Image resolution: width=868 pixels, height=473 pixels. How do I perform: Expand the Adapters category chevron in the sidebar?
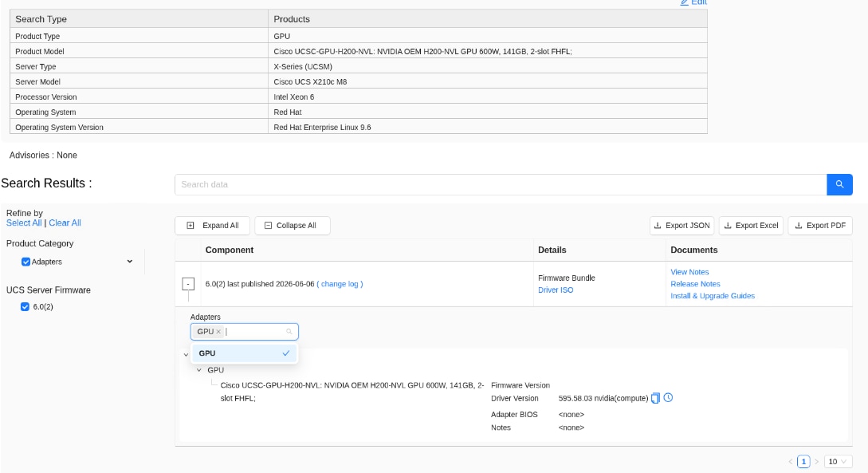(x=130, y=262)
